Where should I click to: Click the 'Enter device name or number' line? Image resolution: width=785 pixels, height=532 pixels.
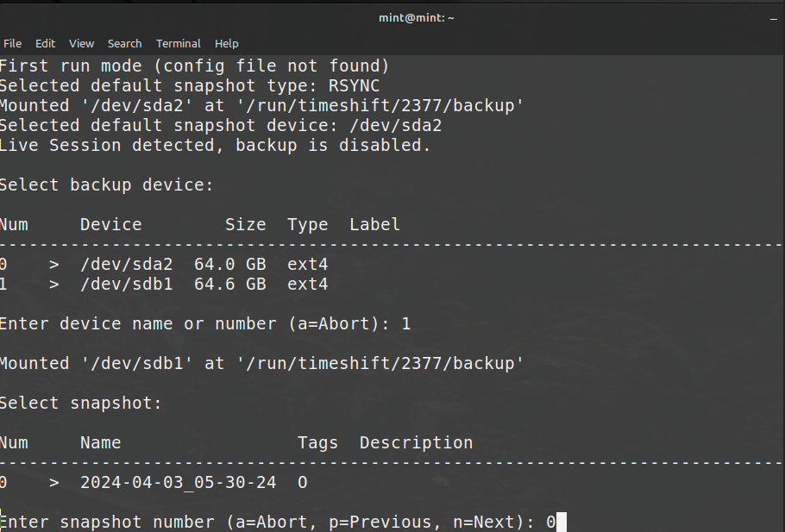click(204, 323)
